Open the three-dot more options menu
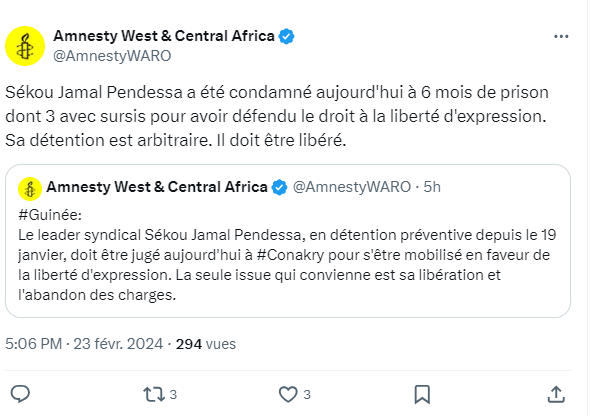The height and width of the screenshot is (416, 609). (x=562, y=36)
